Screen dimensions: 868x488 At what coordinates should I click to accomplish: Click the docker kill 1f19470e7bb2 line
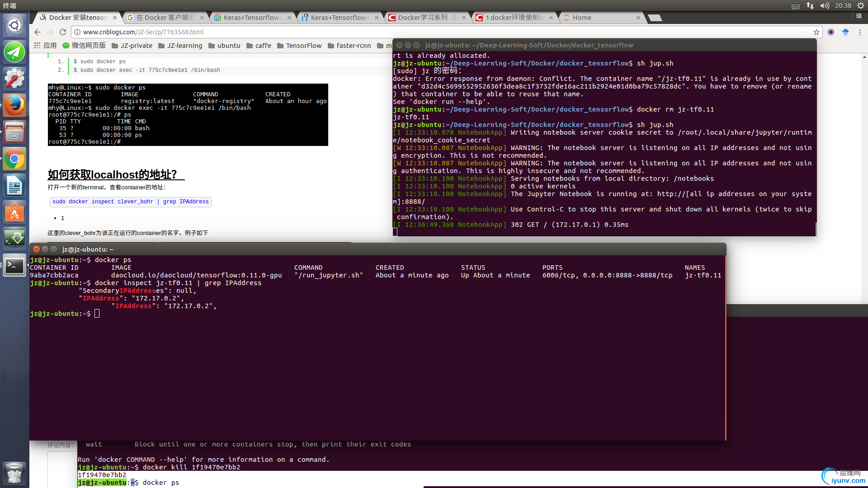[x=159, y=467]
